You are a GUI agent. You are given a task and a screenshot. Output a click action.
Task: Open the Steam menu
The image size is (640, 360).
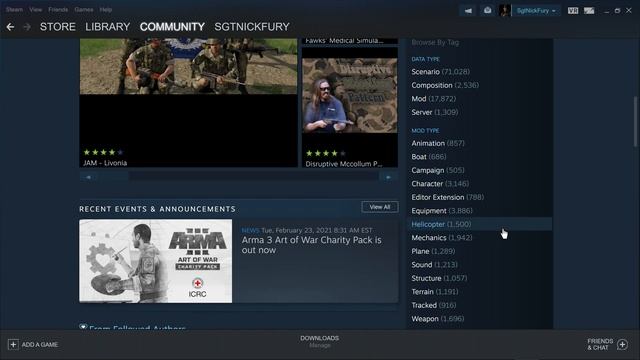(14, 9)
